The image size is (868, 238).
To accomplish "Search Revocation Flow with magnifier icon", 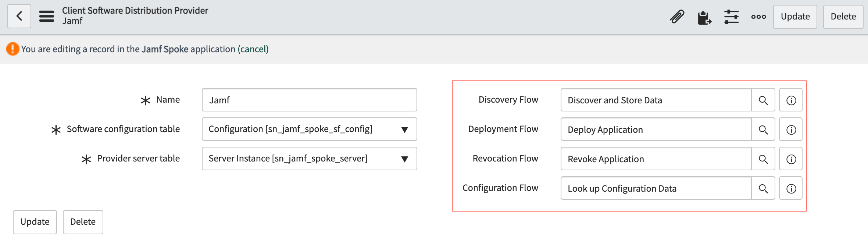I will click(763, 159).
